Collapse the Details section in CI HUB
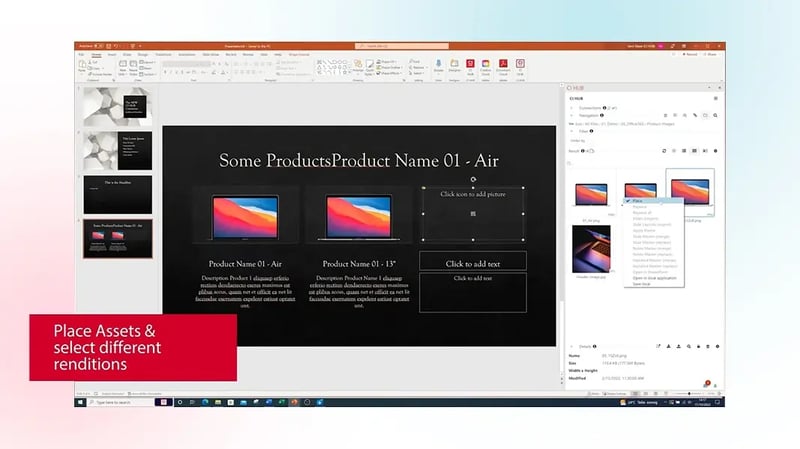This screenshot has width=800, height=449. [x=572, y=346]
